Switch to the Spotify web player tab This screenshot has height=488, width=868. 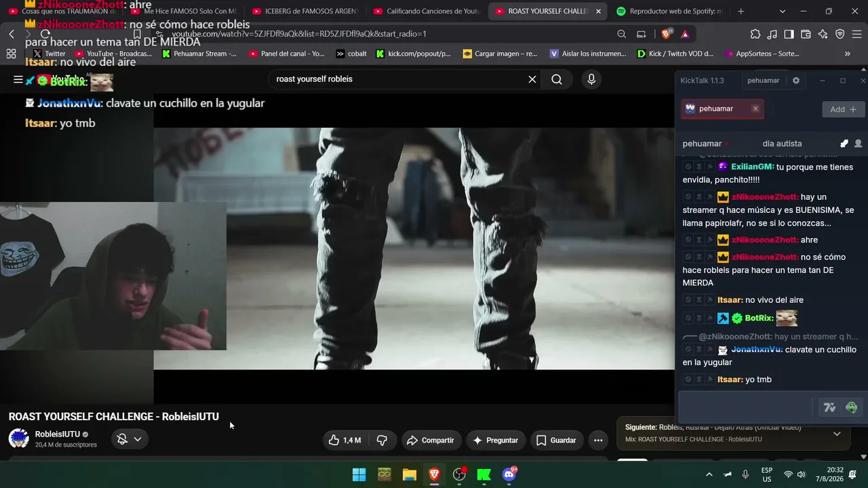(x=669, y=12)
